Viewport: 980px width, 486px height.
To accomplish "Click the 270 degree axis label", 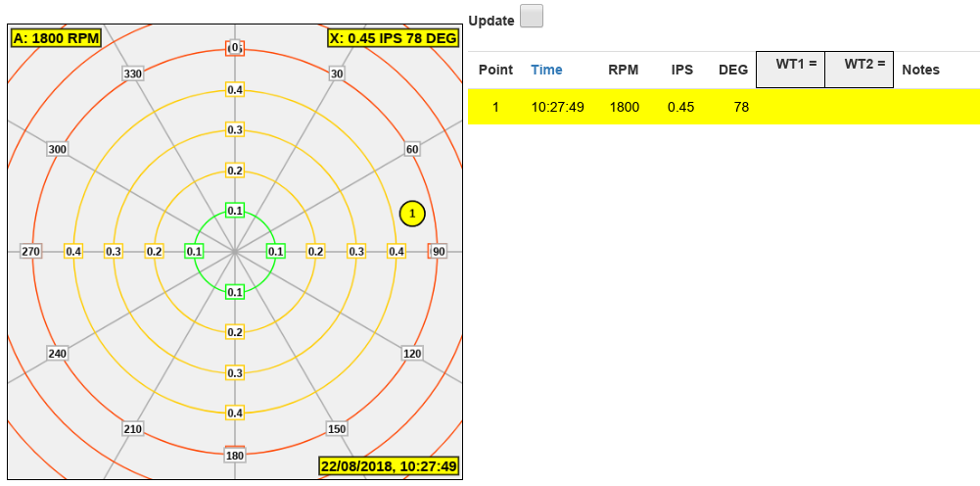I will coord(31,252).
